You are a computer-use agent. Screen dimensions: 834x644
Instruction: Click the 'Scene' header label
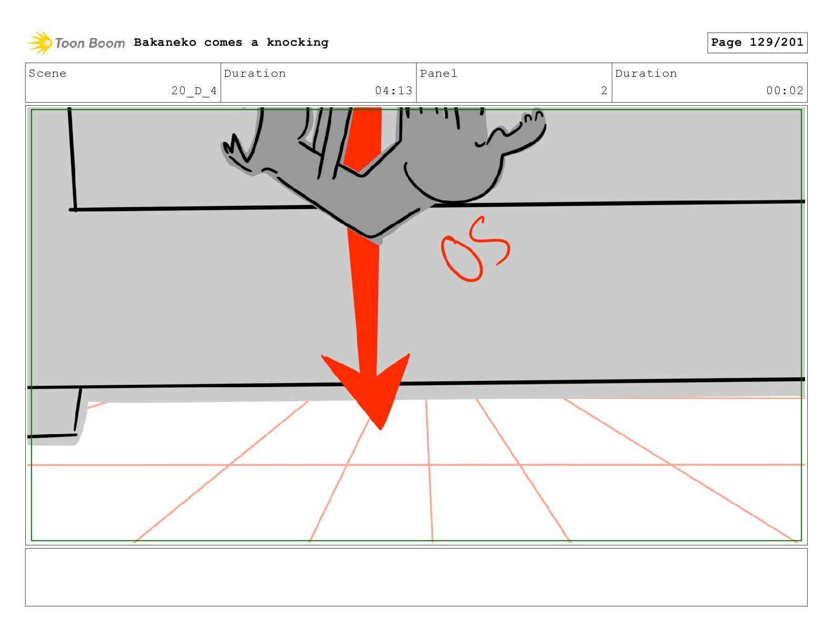pyautogui.click(x=48, y=74)
